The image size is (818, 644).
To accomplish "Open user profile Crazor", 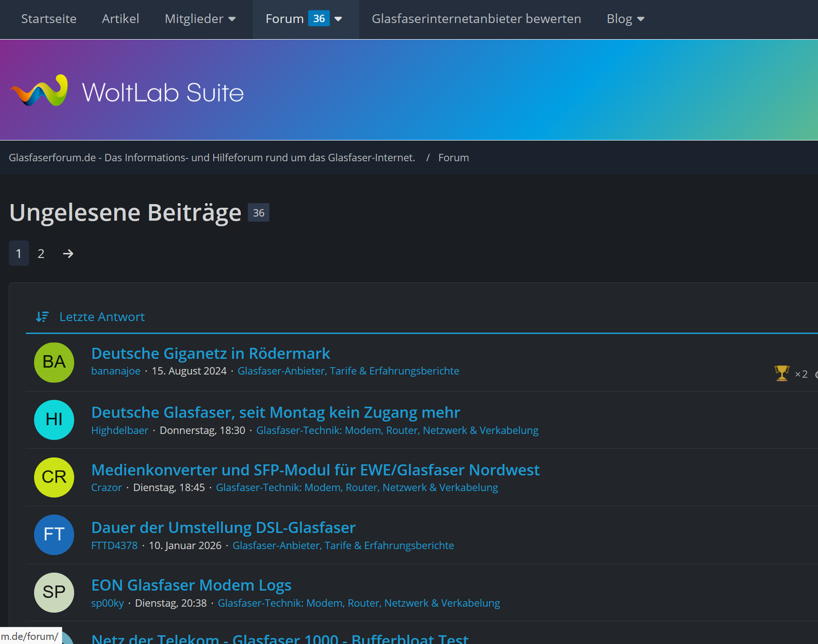I will [x=106, y=487].
